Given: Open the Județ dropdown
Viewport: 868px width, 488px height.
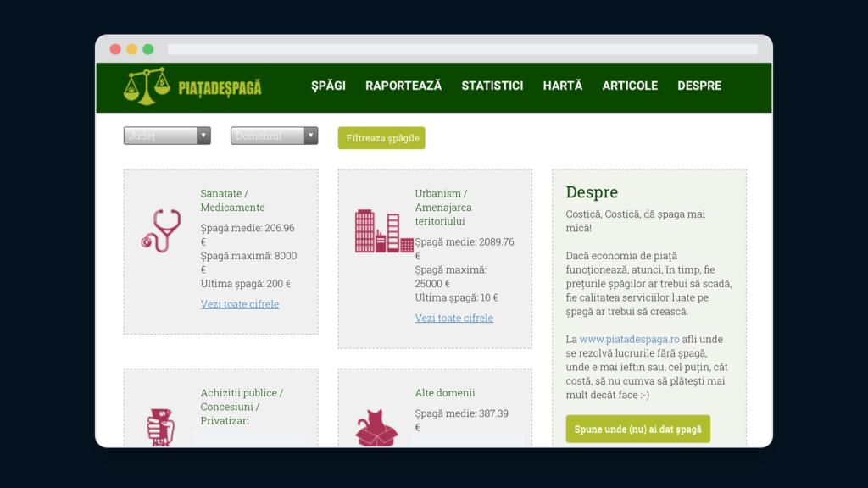Looking at the screenshot, I should click(167, 136).
